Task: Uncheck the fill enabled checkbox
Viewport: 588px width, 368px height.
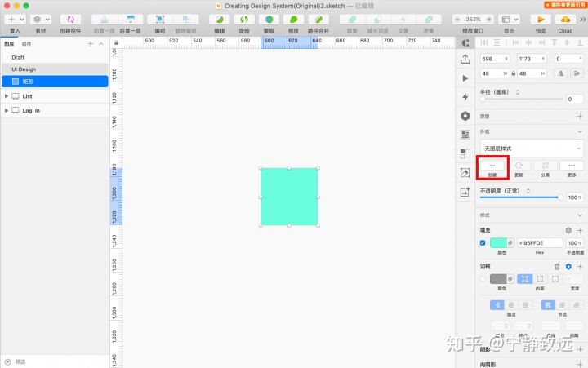Action: [483, 243]
